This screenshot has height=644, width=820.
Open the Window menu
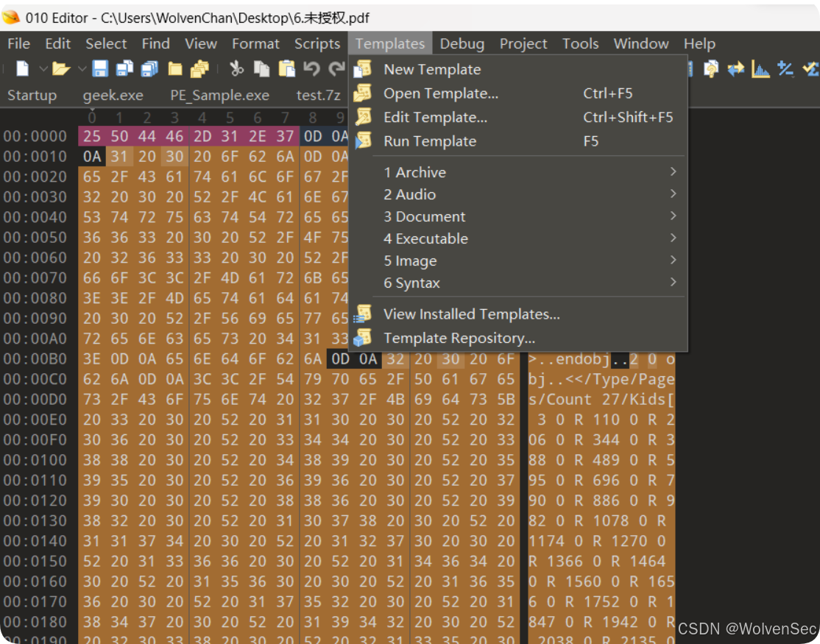[641, 43]
